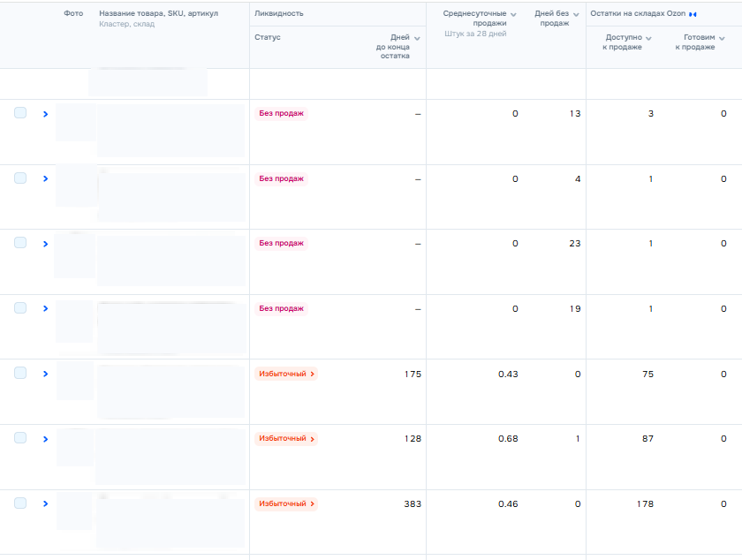Select checkbox of row with 23 days without sales

coord(20,242)
